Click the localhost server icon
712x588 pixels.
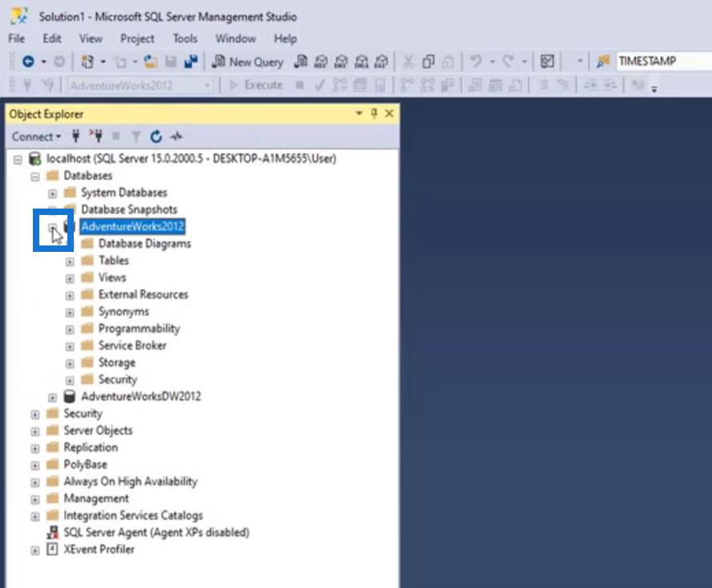(35, 159)
